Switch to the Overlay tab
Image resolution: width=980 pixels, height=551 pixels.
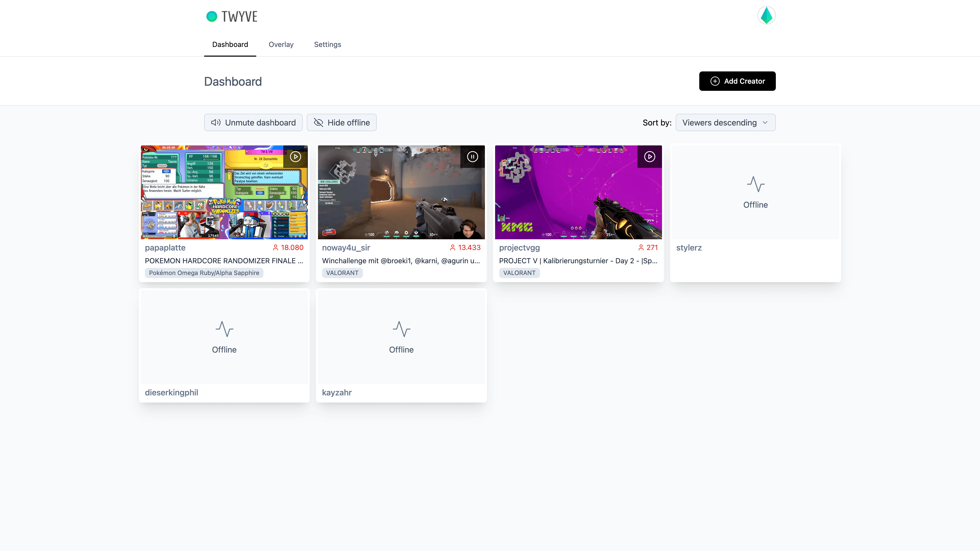pyautogui.click(x=281, y=44)
